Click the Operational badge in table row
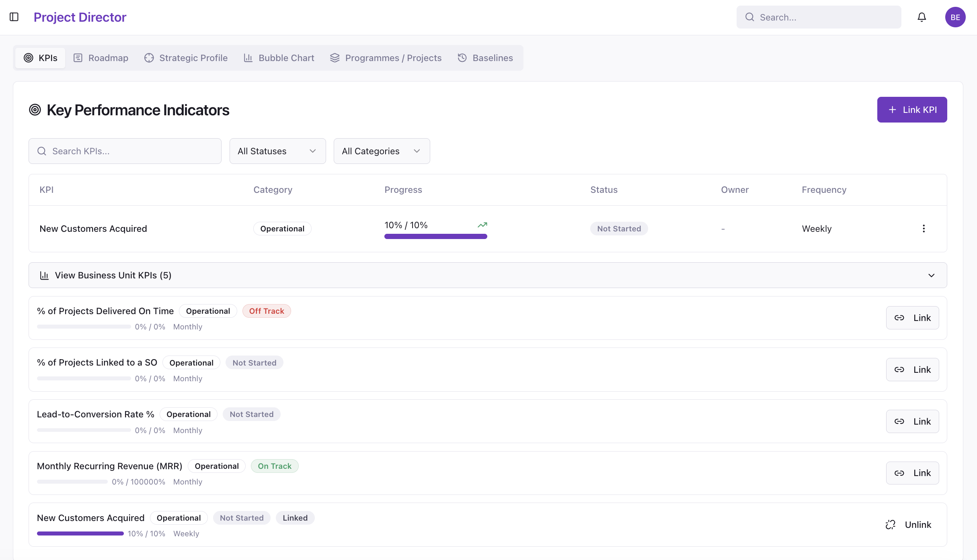The image size is (977, 560). coord(282,229)
